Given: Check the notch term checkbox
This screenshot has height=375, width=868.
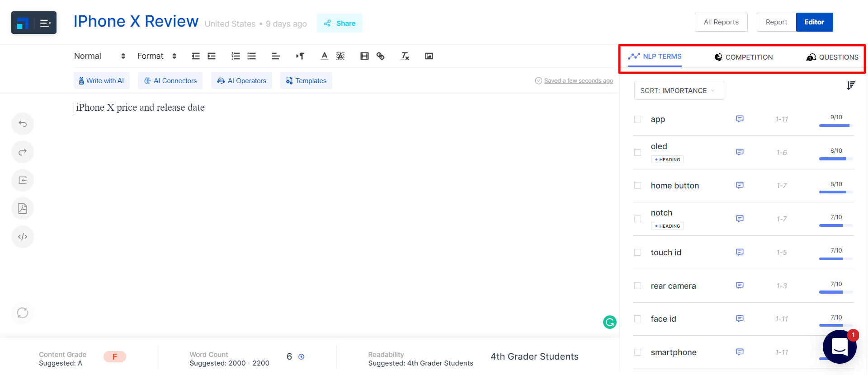Looking at the screenshot, I should point(637,219).
